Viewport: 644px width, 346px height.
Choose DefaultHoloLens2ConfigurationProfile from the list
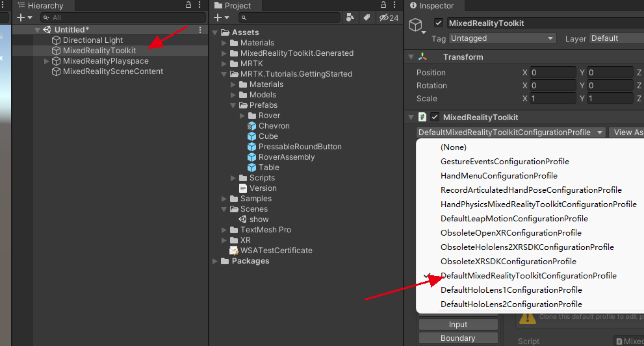511,304
